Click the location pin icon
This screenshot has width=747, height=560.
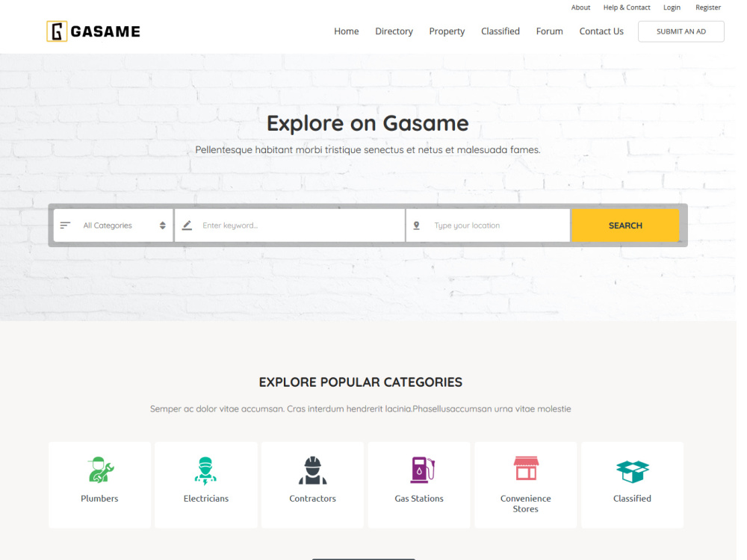[416, 225]
